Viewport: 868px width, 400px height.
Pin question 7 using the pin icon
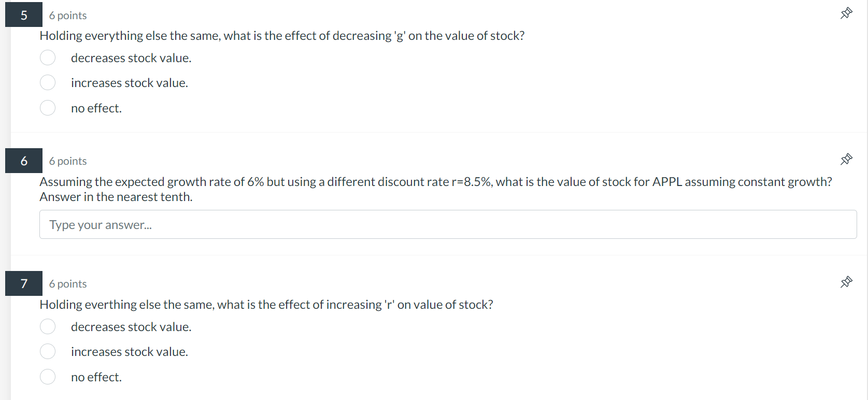click(846, 282)
